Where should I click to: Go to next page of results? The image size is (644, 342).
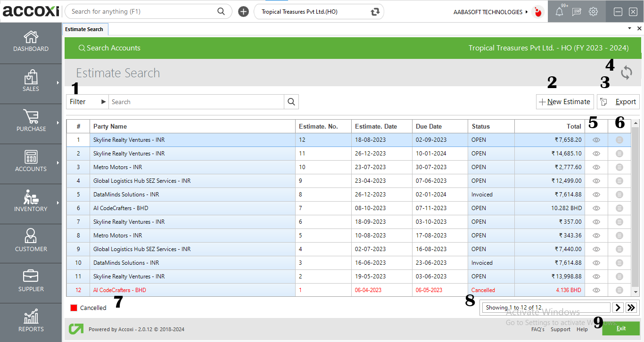[x=618, y=307]
